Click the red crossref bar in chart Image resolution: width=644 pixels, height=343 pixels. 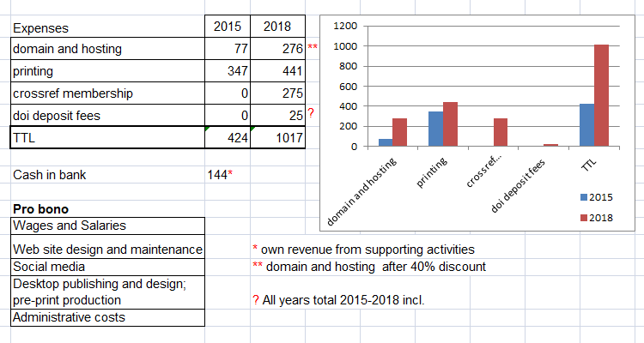[501, 132]
